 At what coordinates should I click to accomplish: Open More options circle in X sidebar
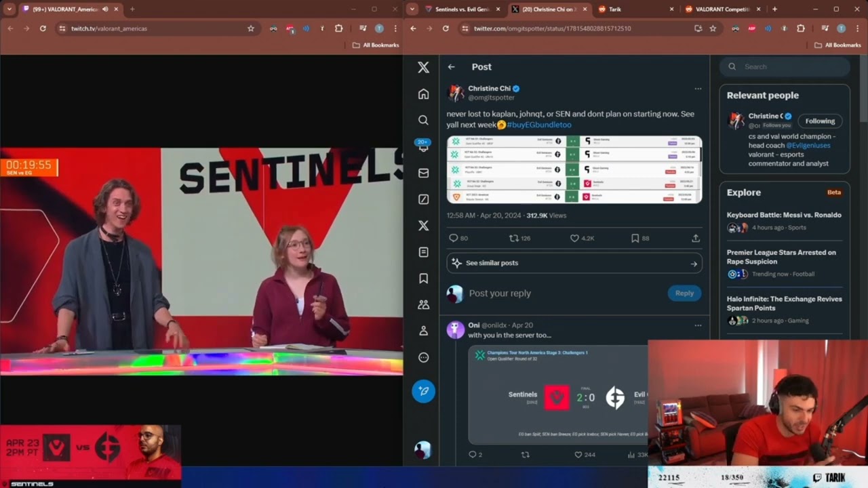[x=423, y=357]
